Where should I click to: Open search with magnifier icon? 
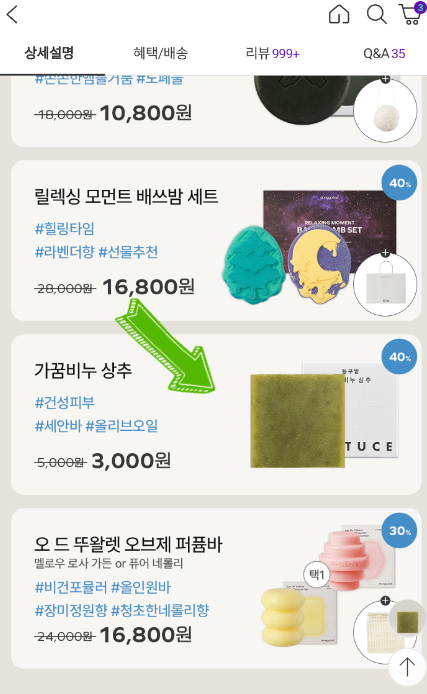(377, 15)
